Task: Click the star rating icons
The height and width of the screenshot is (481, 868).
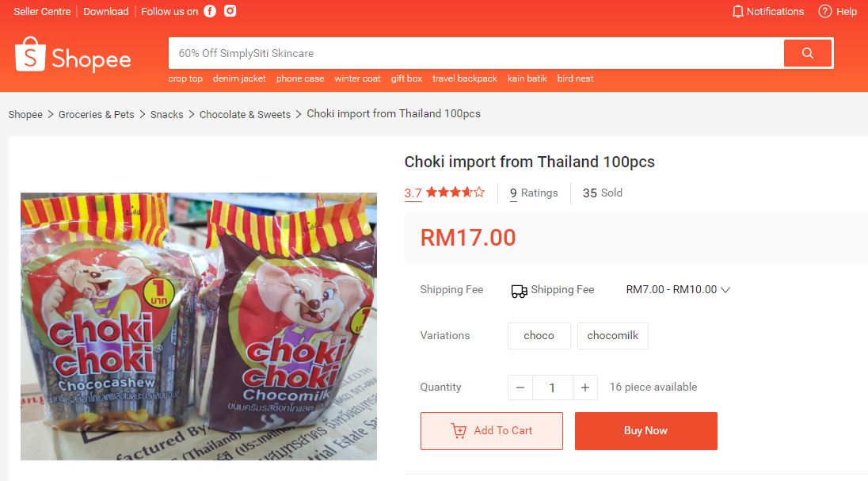Action: click(455, 193)
